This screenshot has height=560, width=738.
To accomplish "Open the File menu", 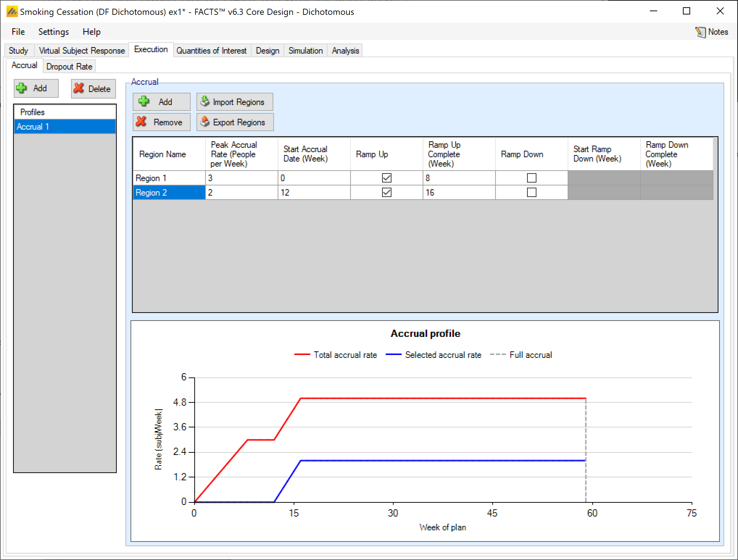I will click(x=18, y=32).
